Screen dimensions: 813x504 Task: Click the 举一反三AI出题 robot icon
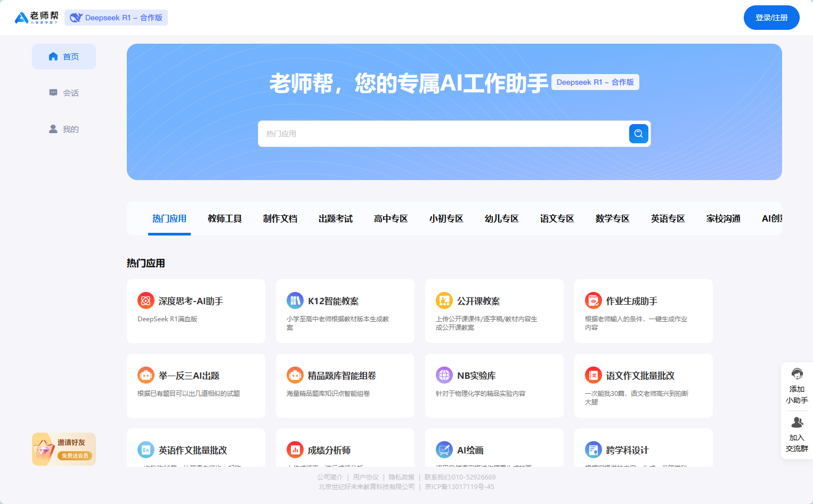click(146, 375)
